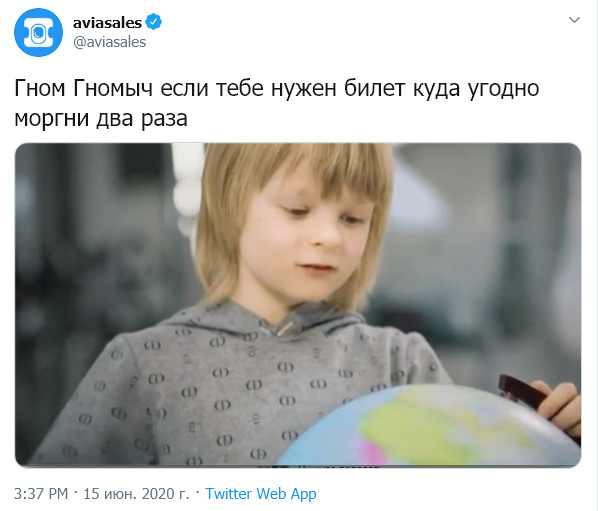Click the blue verified badge
Screen dimensions: 598x511
point(153,22)
